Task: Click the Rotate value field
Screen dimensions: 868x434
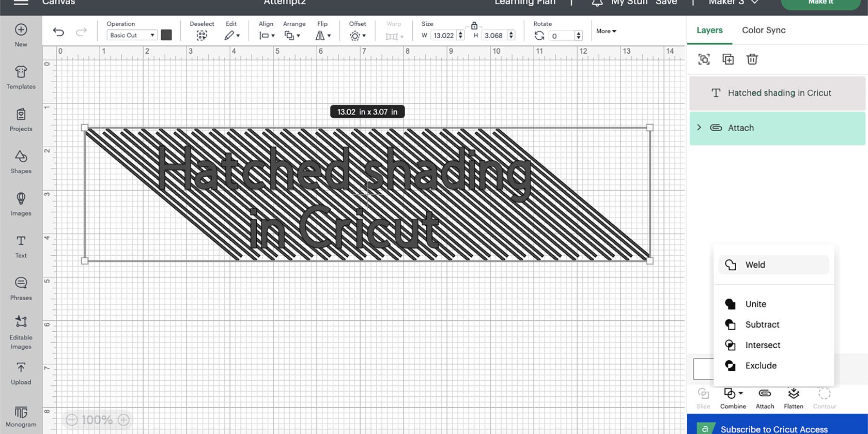Action: click(x=561, y=35)
